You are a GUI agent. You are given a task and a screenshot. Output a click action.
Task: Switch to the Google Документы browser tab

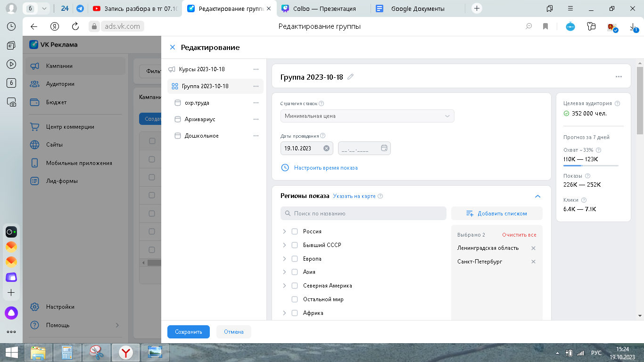point(418,8)
